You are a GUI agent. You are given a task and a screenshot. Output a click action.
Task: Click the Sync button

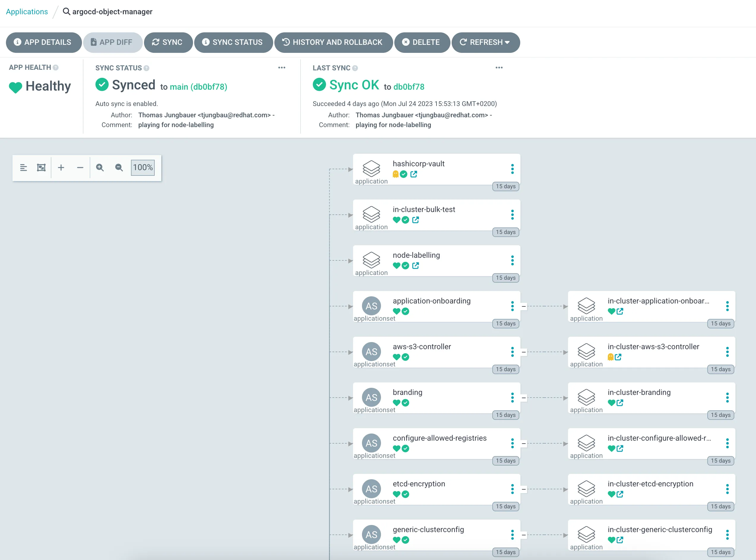(x=168, y=42)
